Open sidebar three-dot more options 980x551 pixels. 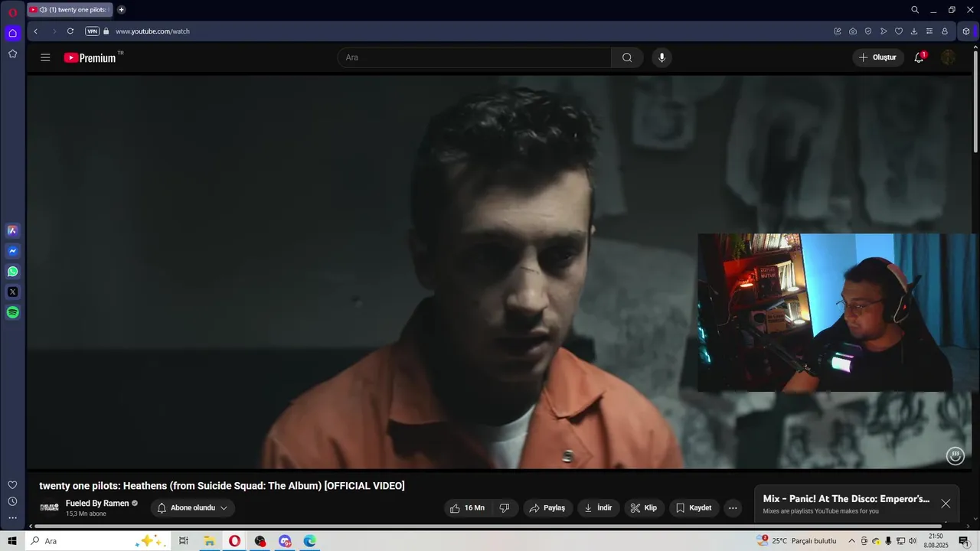tap(12, 518)
